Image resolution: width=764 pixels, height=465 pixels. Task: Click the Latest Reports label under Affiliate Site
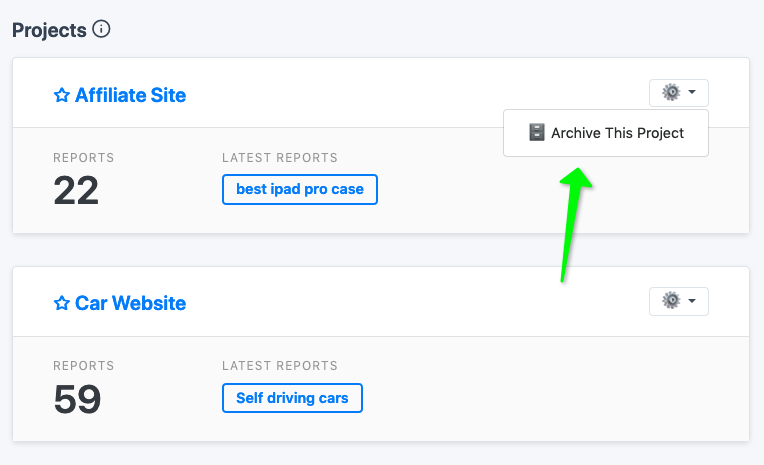click(x=280, y=157)
